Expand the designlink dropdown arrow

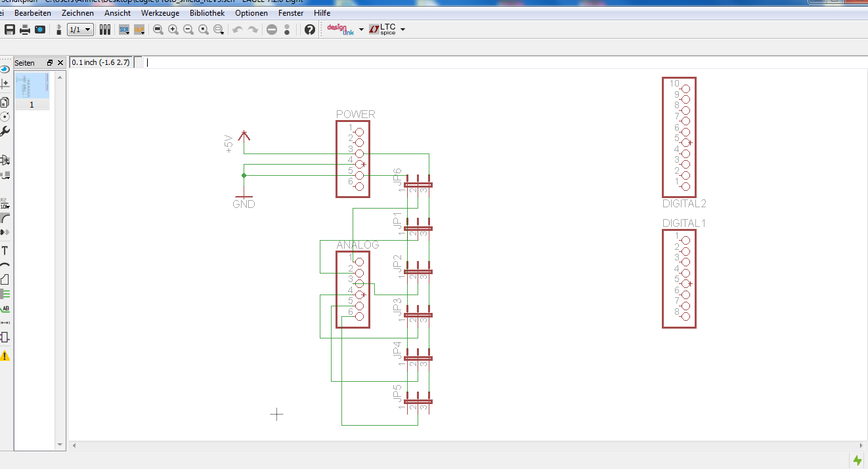click(361, 30)
